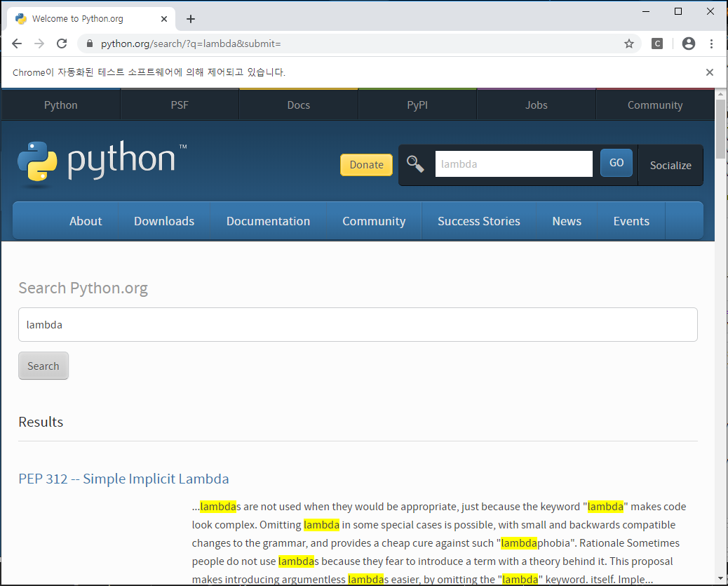Viewport: 728px width, 586px height.
Task: Click the browser back arrow
Action: tap(17, 44)
